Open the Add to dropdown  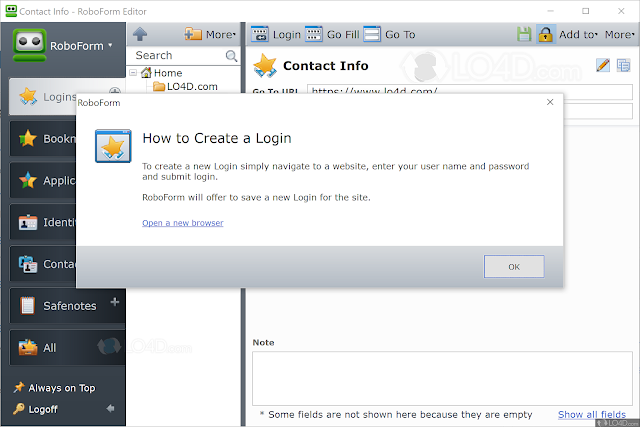coord(578,35)
